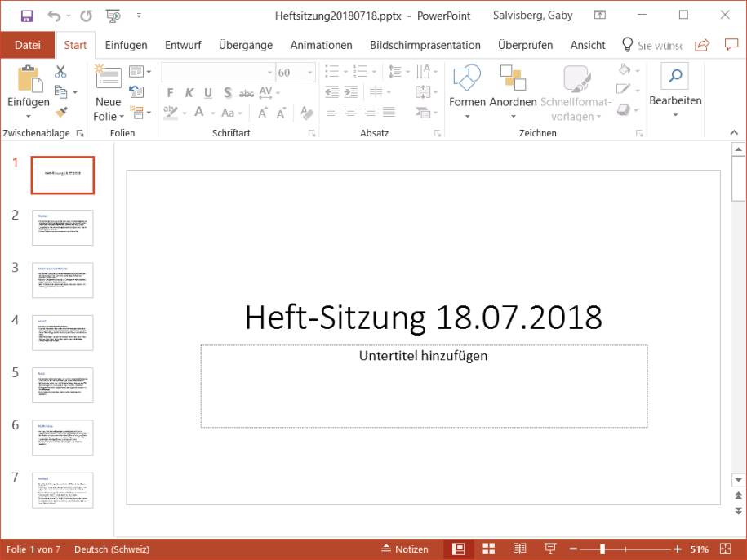Switch to the Bildschirmpräsentation tab

coord(425,45)
